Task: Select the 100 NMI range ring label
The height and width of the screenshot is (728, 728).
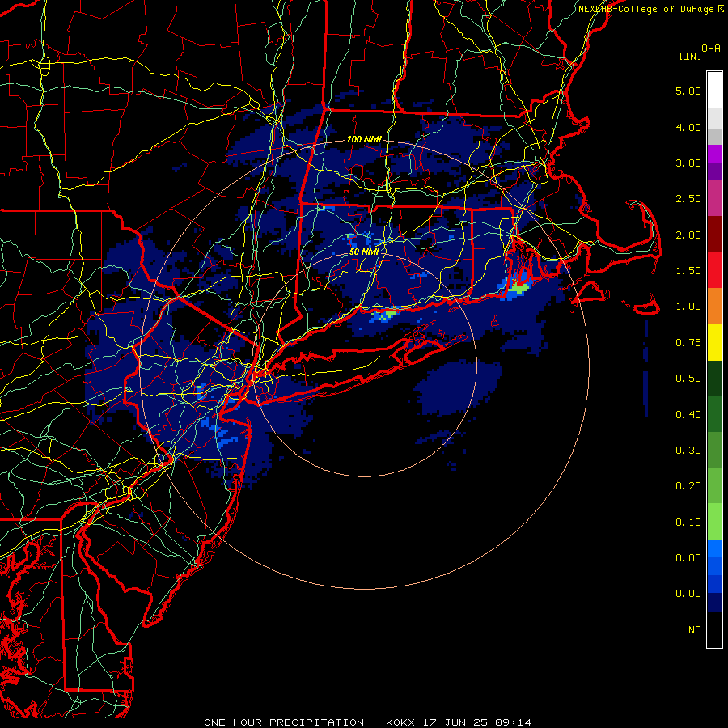Action: tap(364, 139)
